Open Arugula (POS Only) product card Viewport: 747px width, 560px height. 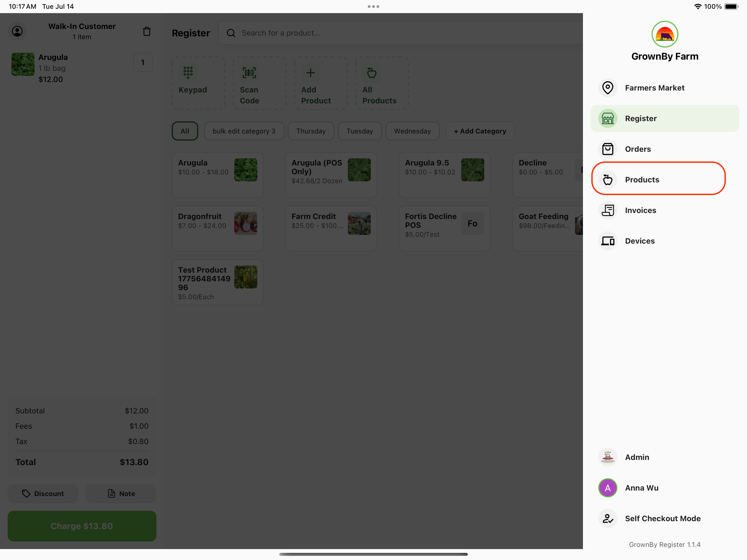(x=331, y=175)
